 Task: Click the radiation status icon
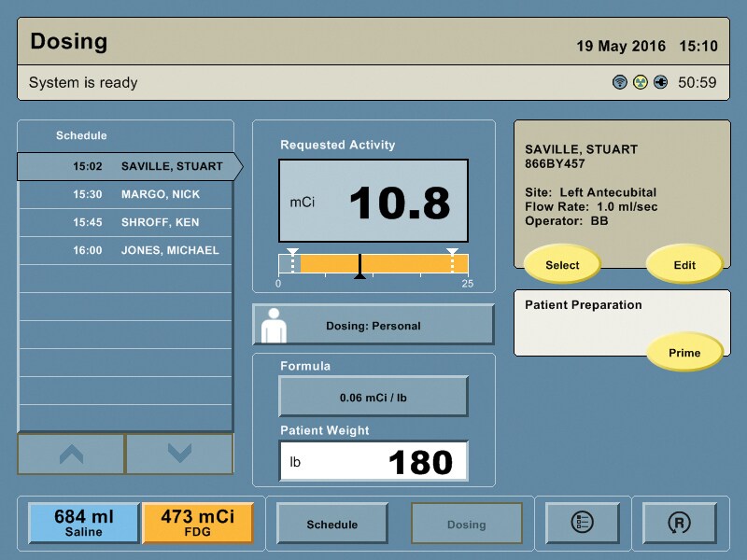click(641, 82)
